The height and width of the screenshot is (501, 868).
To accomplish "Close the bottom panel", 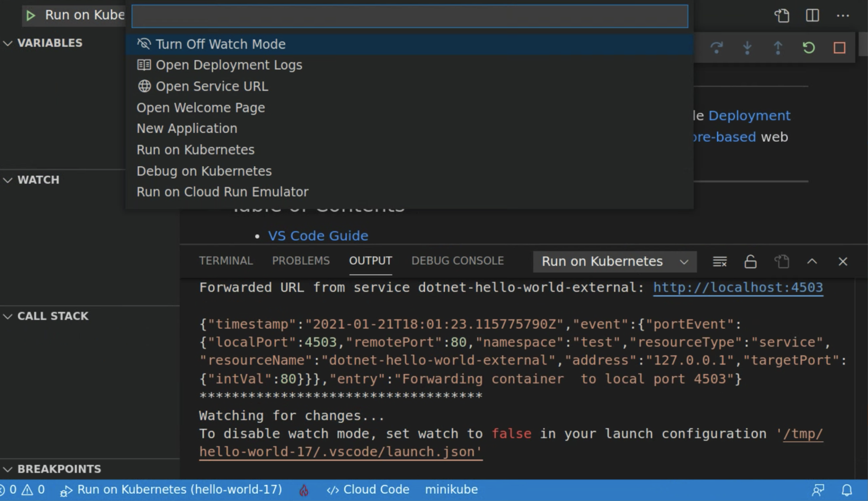I will coord(843,262).
